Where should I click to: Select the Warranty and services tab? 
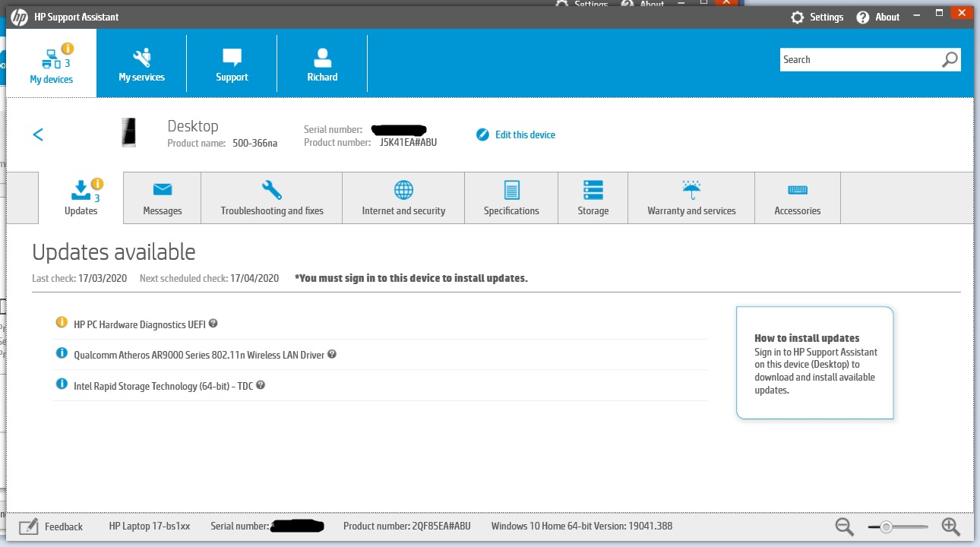pyautogui.click(x=691, y=198)
